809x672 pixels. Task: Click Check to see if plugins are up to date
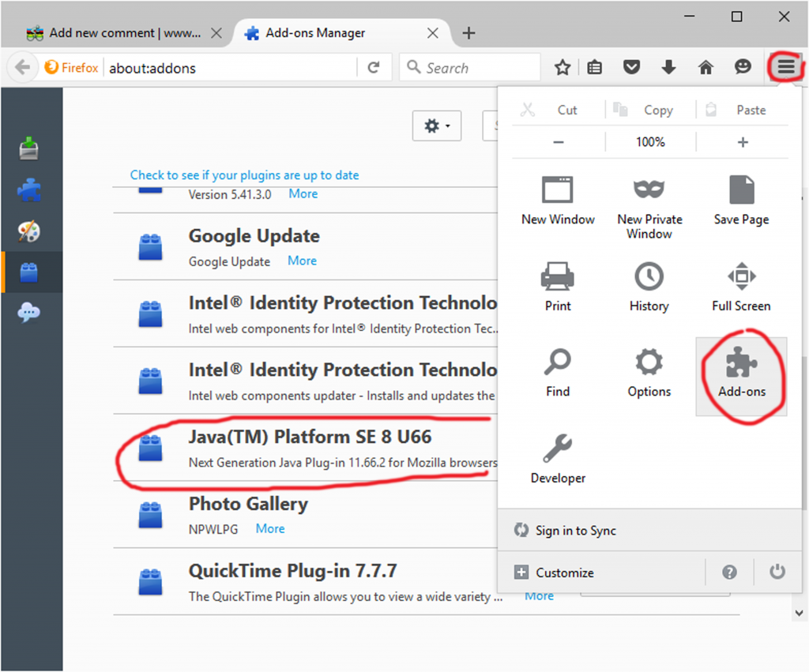(245, 175)
